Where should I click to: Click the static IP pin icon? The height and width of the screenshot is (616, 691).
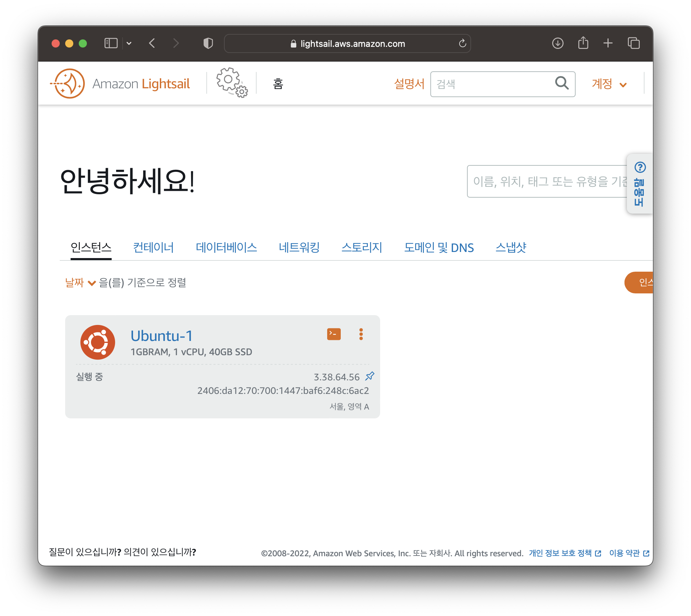tap(370, 376)
